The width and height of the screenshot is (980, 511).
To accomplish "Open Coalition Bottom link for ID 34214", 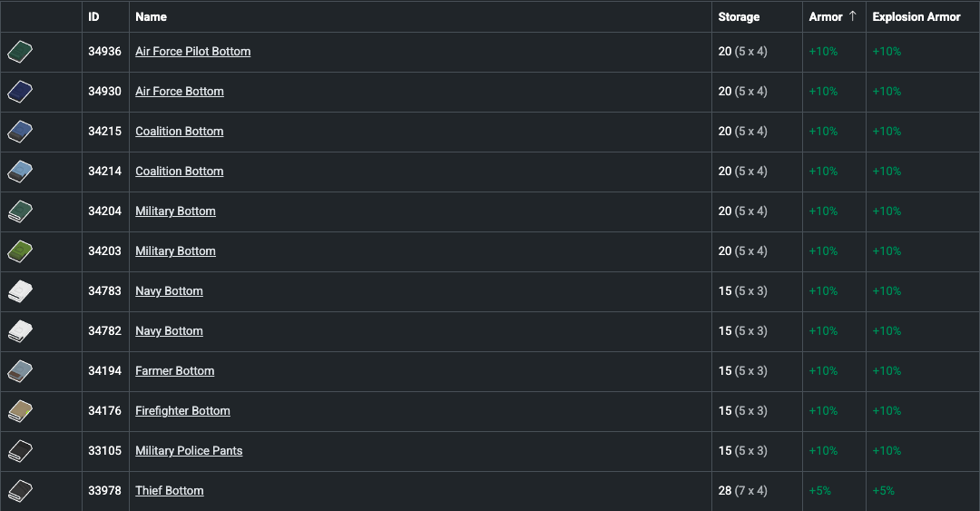I will tap(179, 172).
